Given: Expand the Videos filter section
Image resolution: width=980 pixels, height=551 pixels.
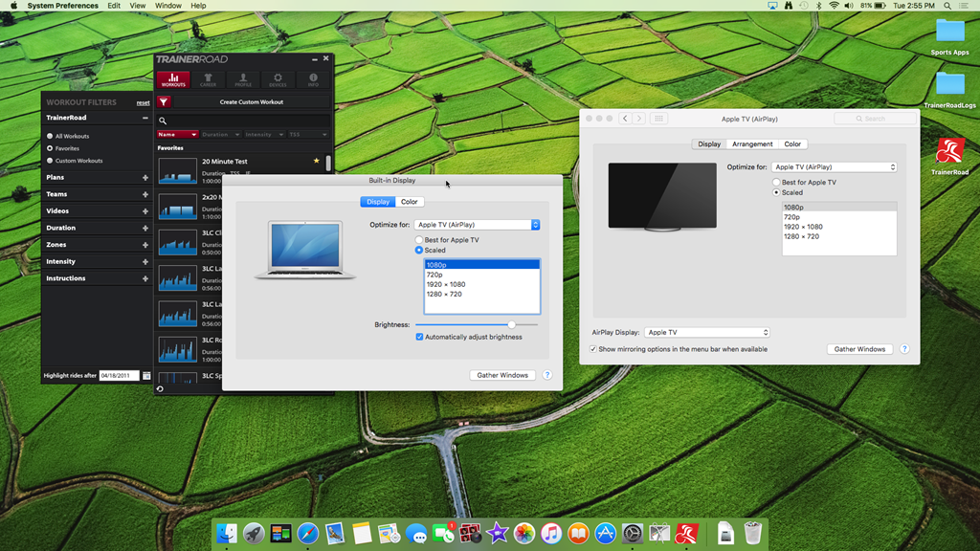Looking at the screenshot, I should (145, 211).
